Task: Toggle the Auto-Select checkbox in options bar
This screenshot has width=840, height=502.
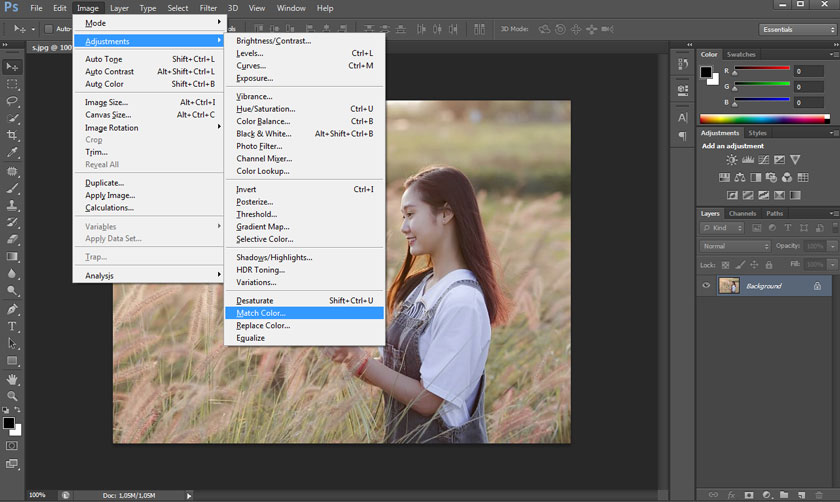Action: tap(49, 29)
